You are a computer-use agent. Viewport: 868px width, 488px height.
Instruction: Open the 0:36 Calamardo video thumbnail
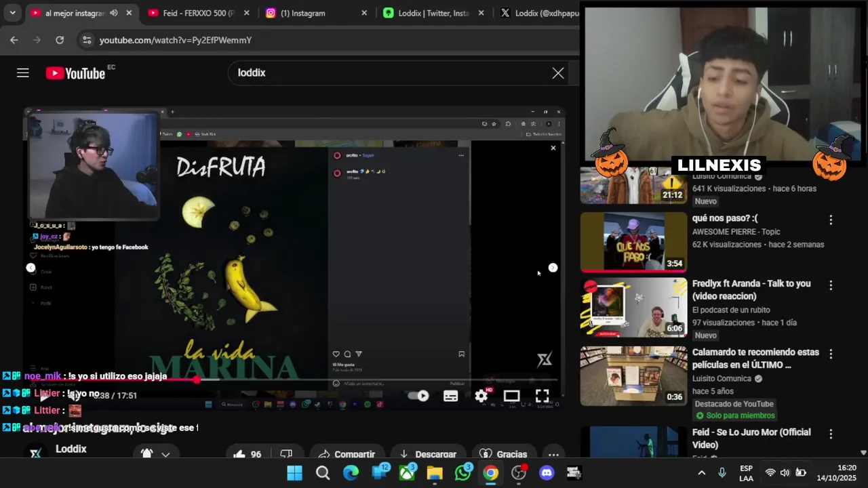pos(633,376)
